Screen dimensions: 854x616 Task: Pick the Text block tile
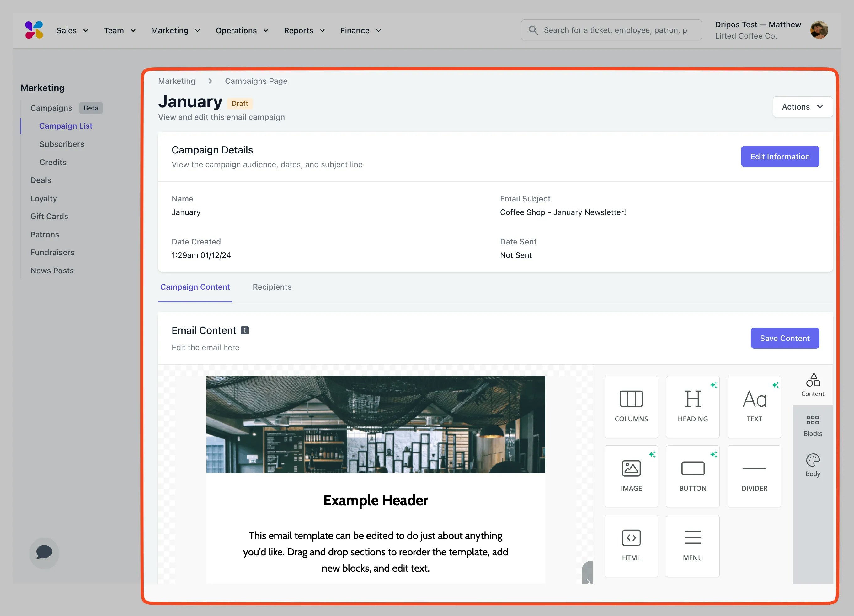pyautogui.click(x=754, y=406)
